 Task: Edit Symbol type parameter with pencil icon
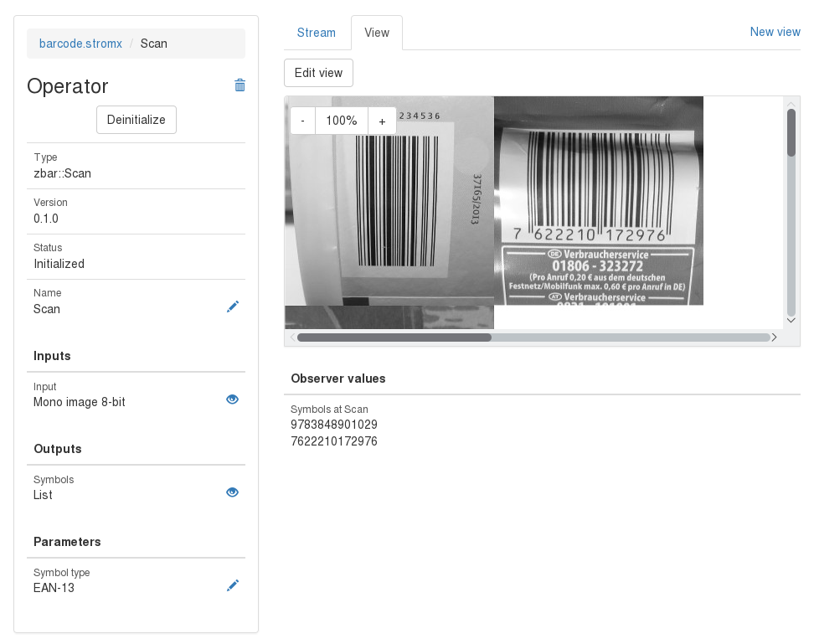[x=233, y=585]
